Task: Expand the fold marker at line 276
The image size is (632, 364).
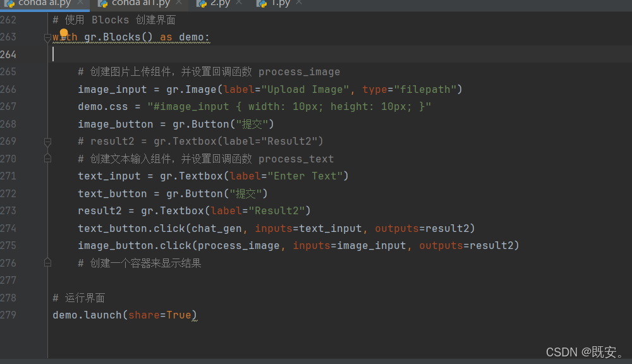Action: 47,262
